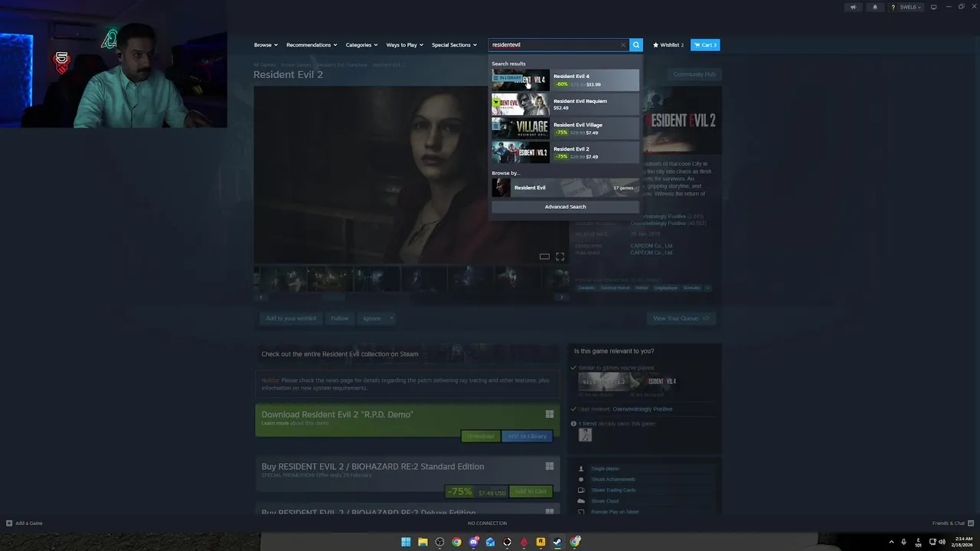Expand the Ways to Play menu
The width and height of the screenshot is (980, 551).
[404, 45]
